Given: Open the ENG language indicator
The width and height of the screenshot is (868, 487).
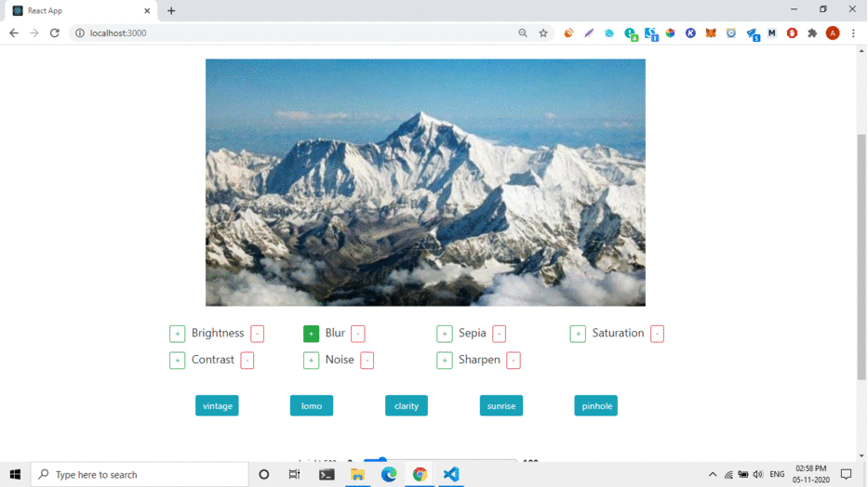Looking at the screenshot, I should 777,474.
